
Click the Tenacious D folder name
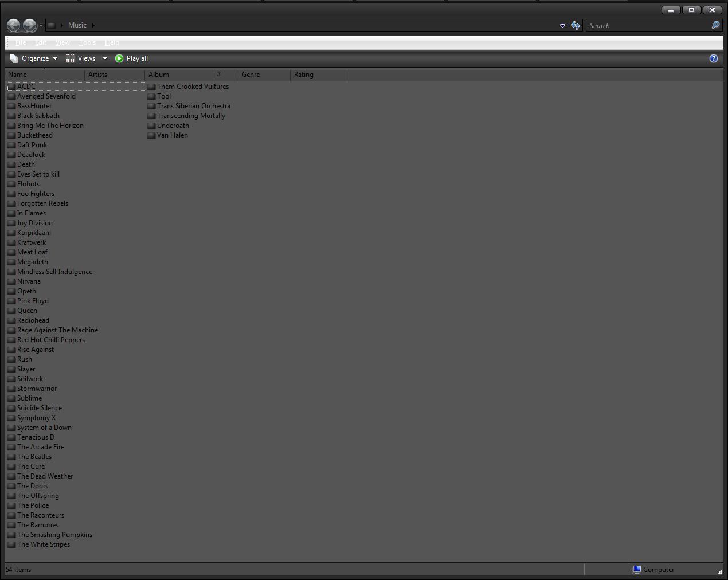(36, 437)
